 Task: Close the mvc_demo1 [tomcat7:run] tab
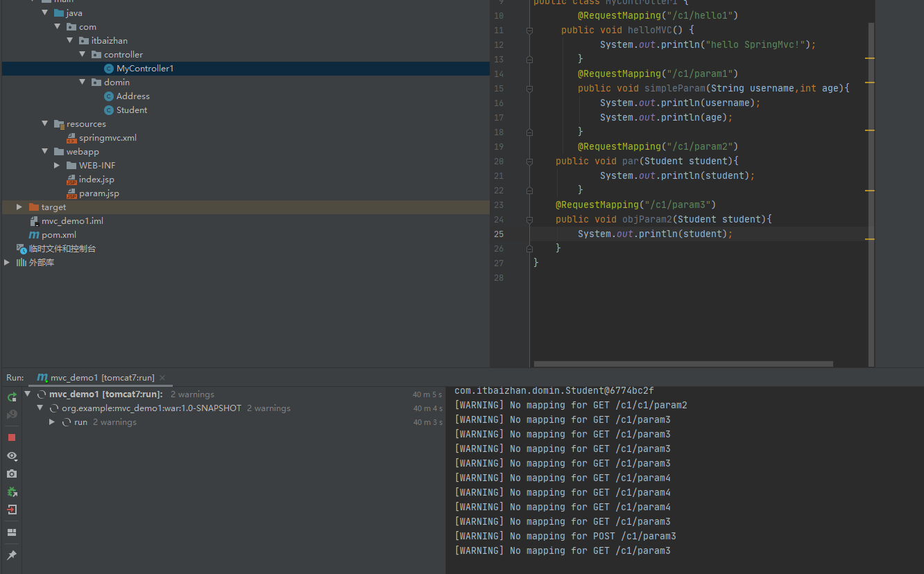(x=162, y=378)
